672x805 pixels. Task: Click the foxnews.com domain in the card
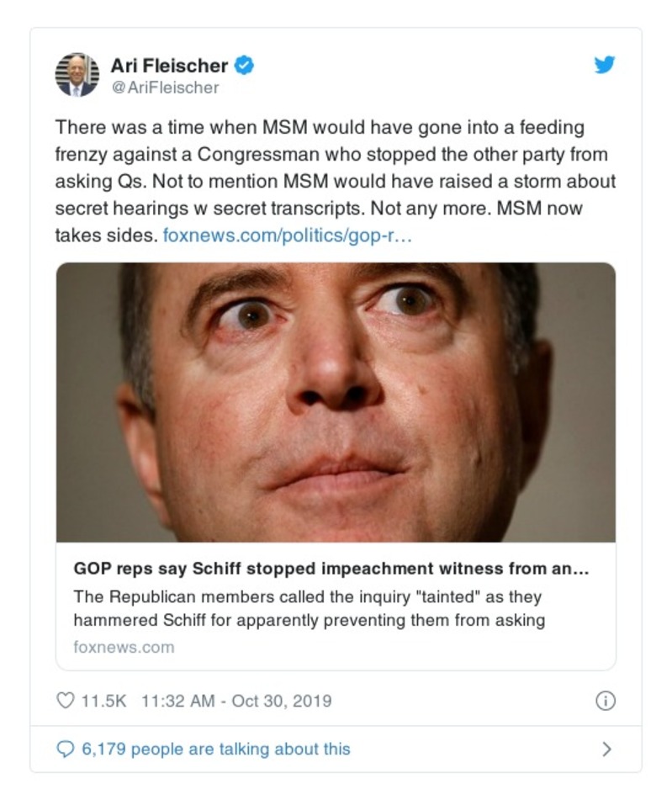124,647
